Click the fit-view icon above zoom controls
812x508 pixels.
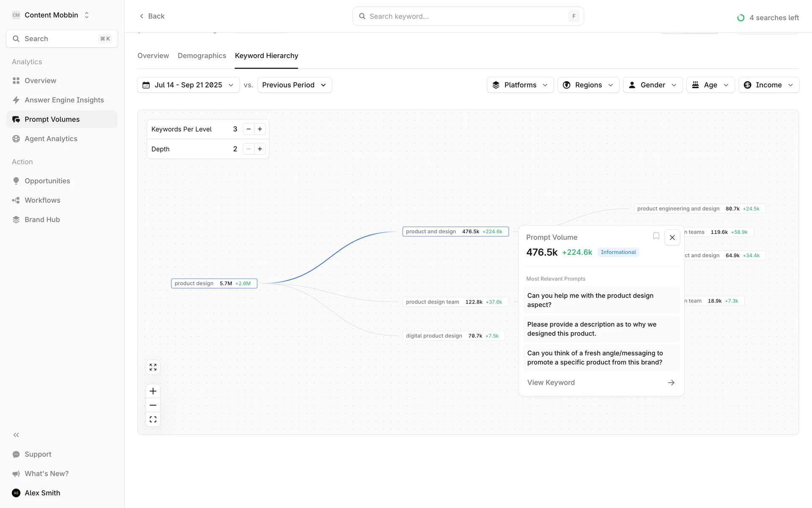click(x=153, y=367)
